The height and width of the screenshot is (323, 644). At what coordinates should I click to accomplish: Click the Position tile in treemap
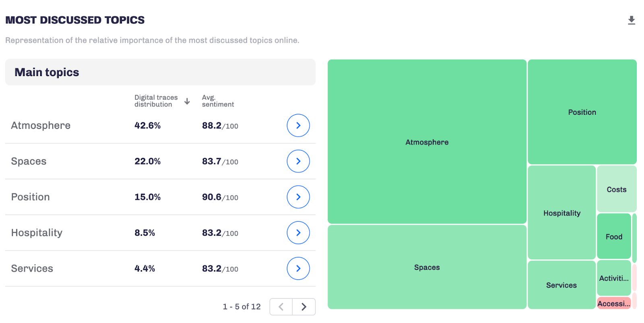pyautogui.click(x=582, y=112)
